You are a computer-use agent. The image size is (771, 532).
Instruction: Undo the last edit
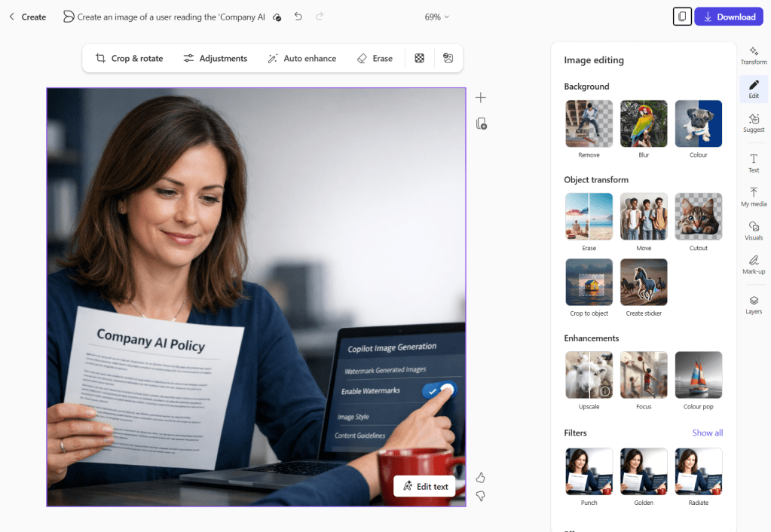pyautogui.click(x=298, y=16)
